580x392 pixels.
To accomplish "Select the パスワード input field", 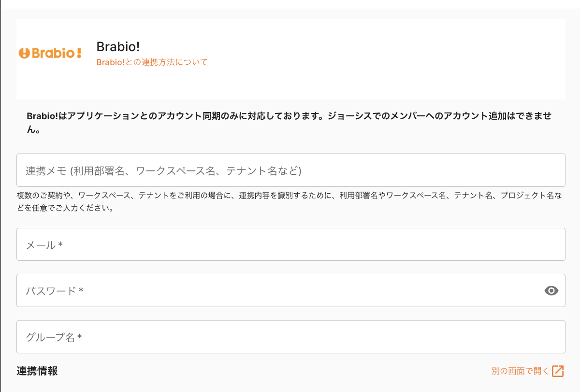I will pyautogui.click(x=280, y=291).
